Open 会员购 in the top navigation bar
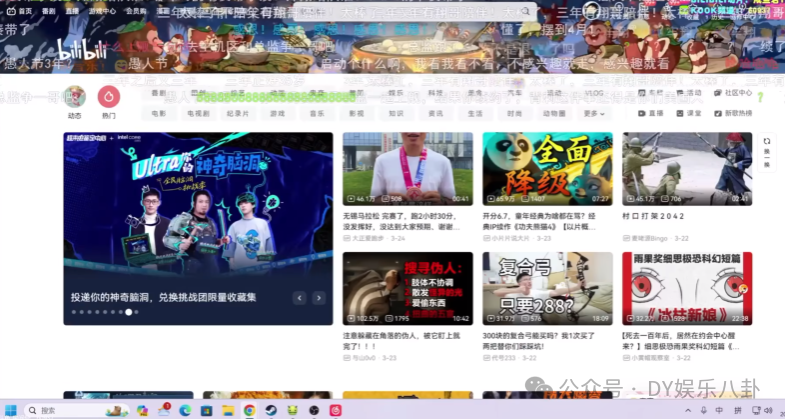 (136, 11)
